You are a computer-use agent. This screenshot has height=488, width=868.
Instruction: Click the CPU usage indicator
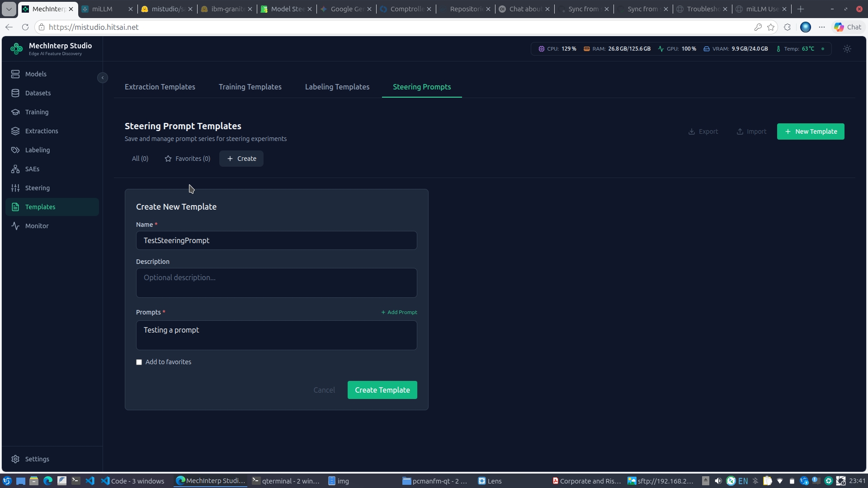[x=557, y=49]
